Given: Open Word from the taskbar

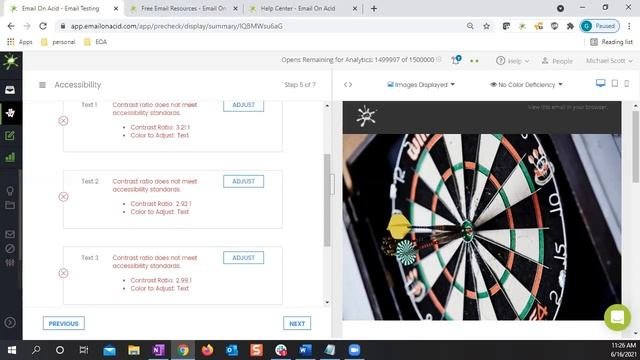Looking at the screenshot, I should coord(305,350).
